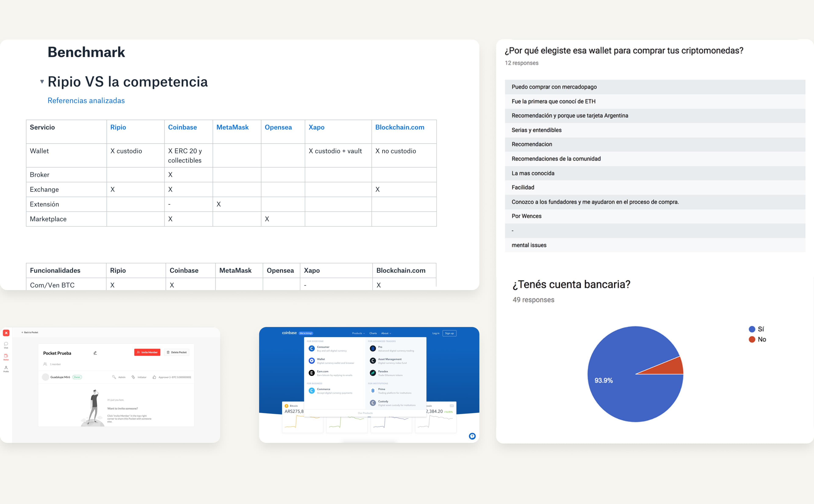The image size is (814, 504).
Task: Open Profile in the pocket sidebar
Action: (6, 369)
